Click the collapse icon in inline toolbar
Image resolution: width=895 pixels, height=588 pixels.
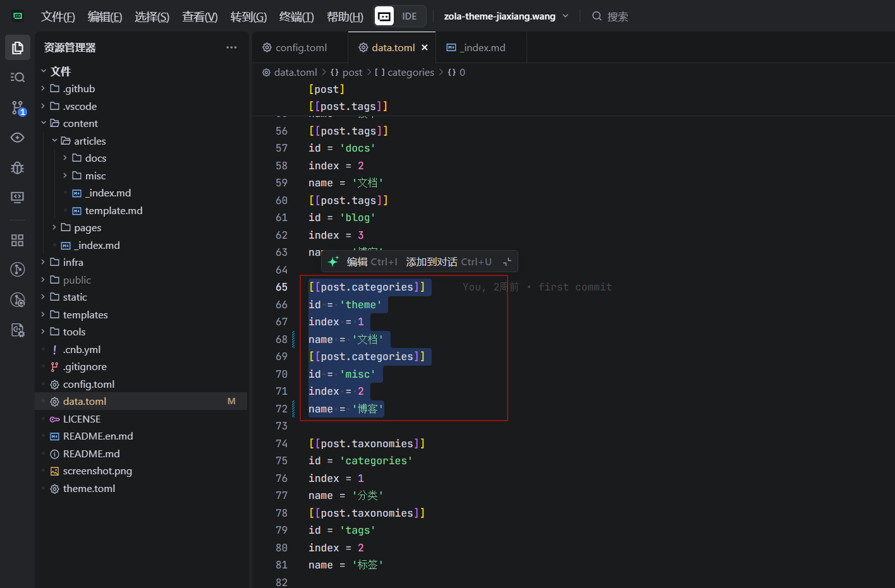click(507, 261)
